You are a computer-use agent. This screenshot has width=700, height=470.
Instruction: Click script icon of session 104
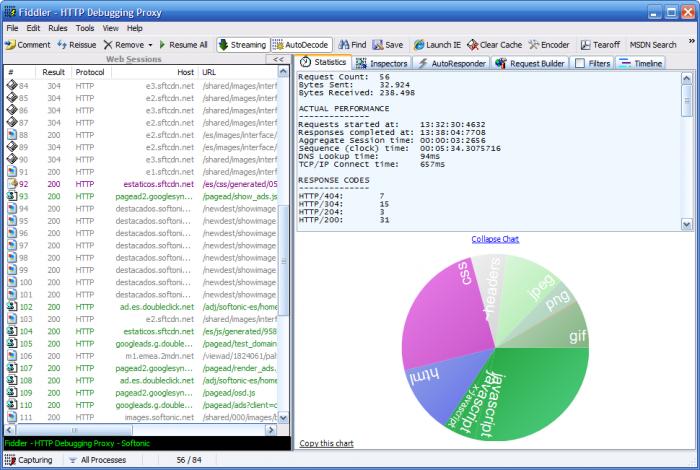[12, 331]
